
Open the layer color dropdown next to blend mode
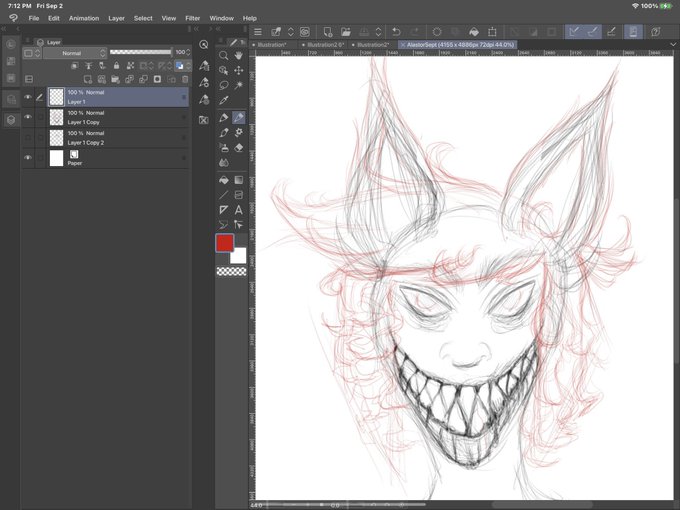[32, 53]
